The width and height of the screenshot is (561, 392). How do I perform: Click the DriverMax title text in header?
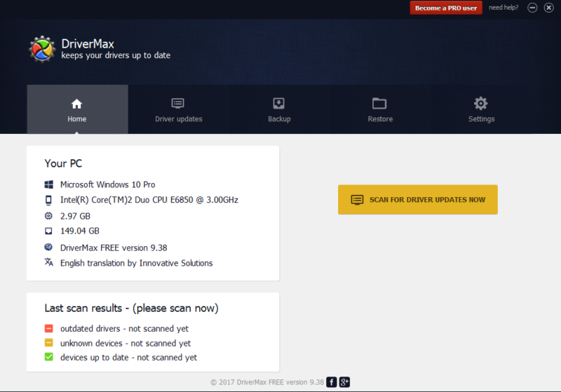tap(88, 43)
